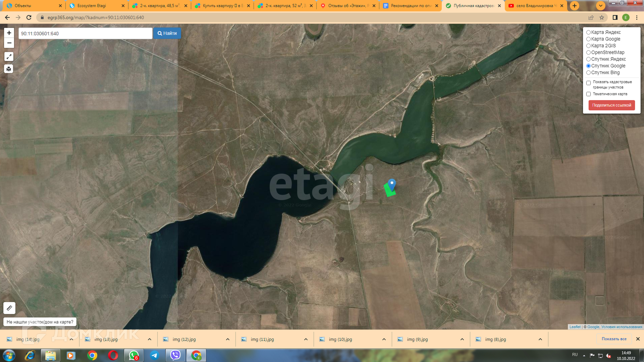Click the Найти search button
Viewport: 644px width, 362px height.
(167, 33)
